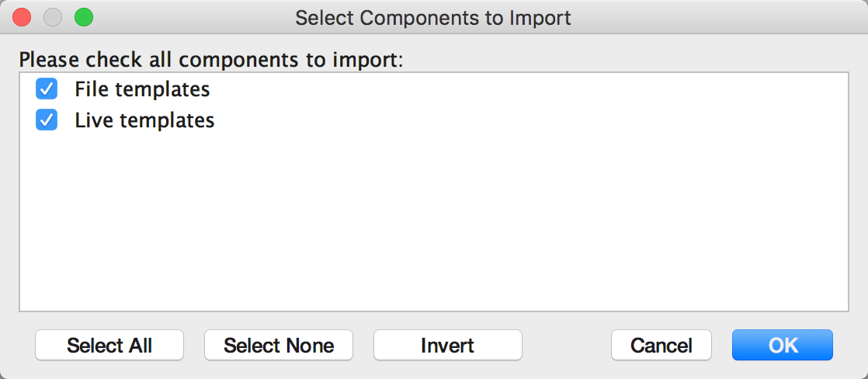868x379 pixels.
Task: Cancel the import dialog
Action: pyautogui.click(x=661, y=345)
